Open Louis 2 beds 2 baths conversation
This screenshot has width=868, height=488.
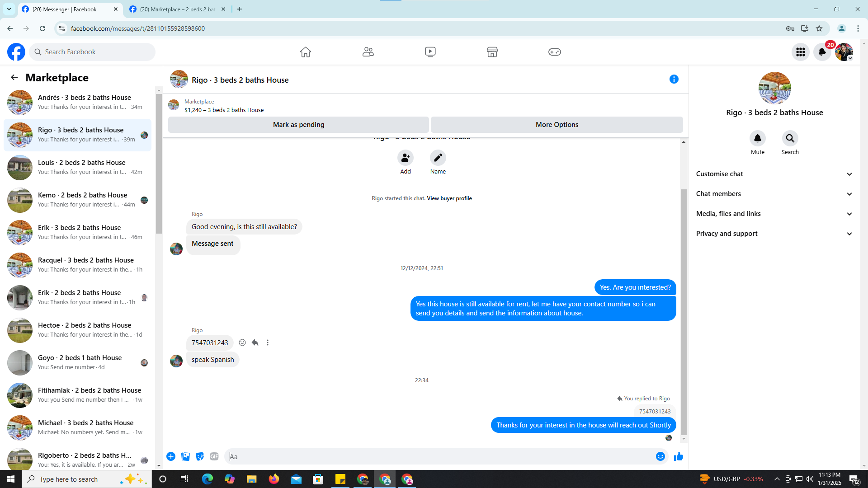(x=78, y=168)
